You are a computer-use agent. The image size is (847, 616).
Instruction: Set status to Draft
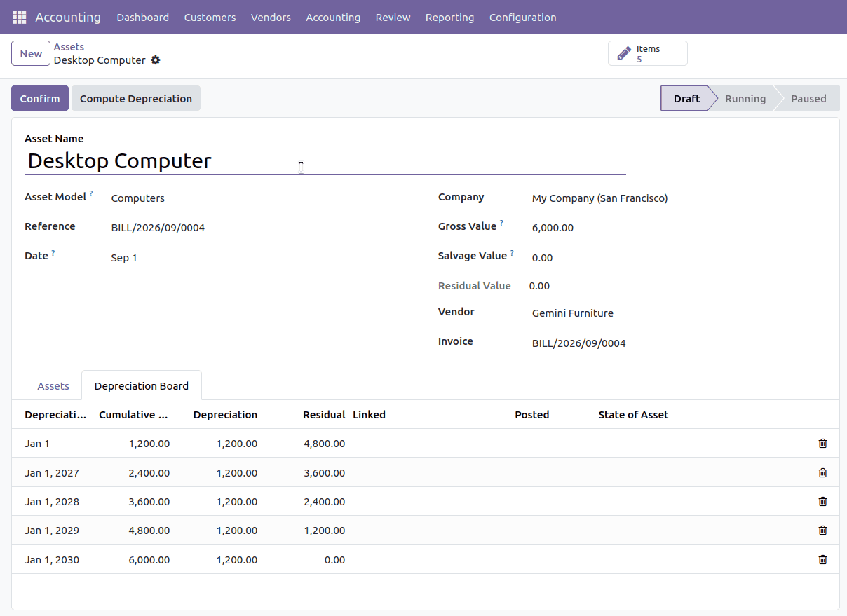pos(686,99)
